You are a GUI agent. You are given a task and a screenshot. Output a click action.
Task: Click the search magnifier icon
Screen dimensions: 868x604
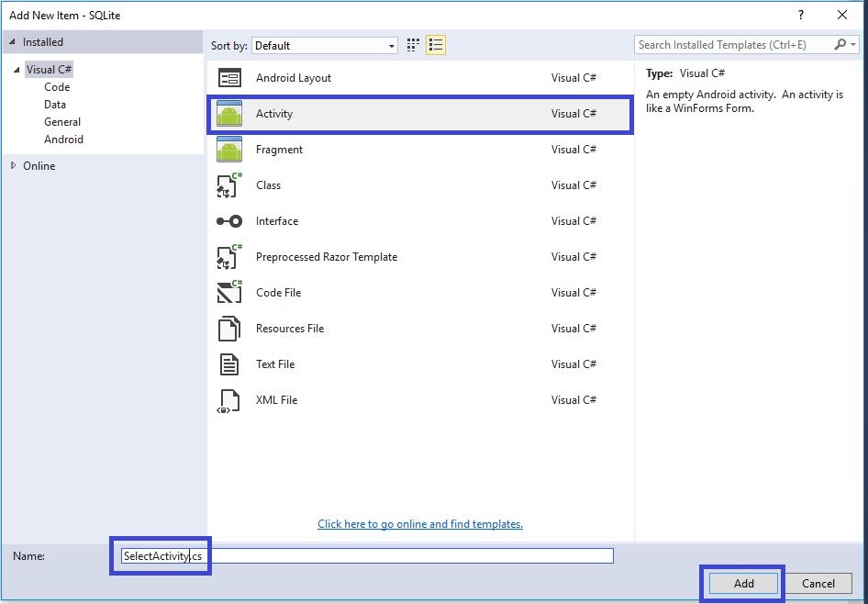(840, 44)
